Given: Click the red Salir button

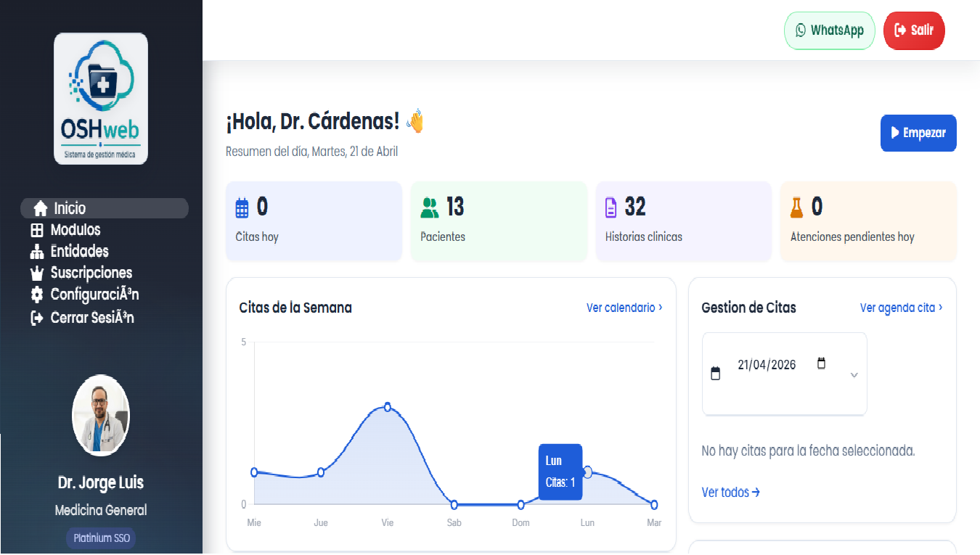Looking at the screenshot, I should [x=913, y=30].
